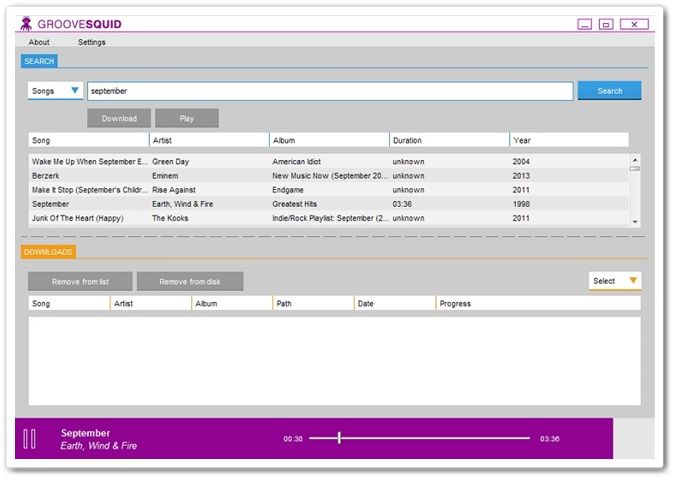Click the Green Day artist cell
This screenshot has width=676, height=480.
pyautogui.click(x=171, y=162)
